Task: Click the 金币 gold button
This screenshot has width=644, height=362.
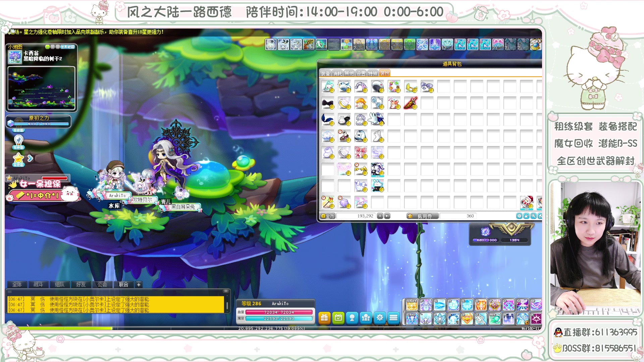Action: [328, 216]
